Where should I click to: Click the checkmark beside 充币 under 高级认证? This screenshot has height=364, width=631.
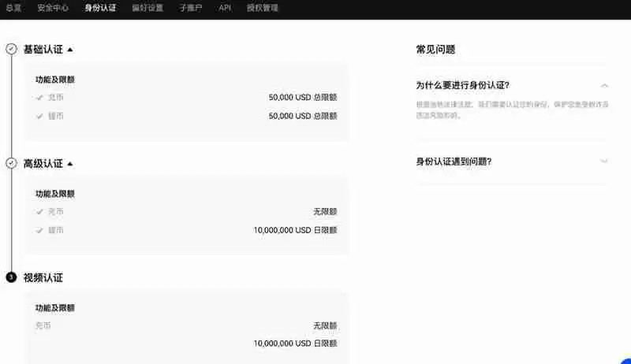pos(39,211)
